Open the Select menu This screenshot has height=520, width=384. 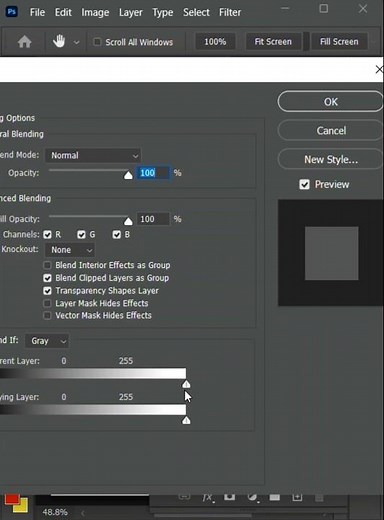click(196, 12)
